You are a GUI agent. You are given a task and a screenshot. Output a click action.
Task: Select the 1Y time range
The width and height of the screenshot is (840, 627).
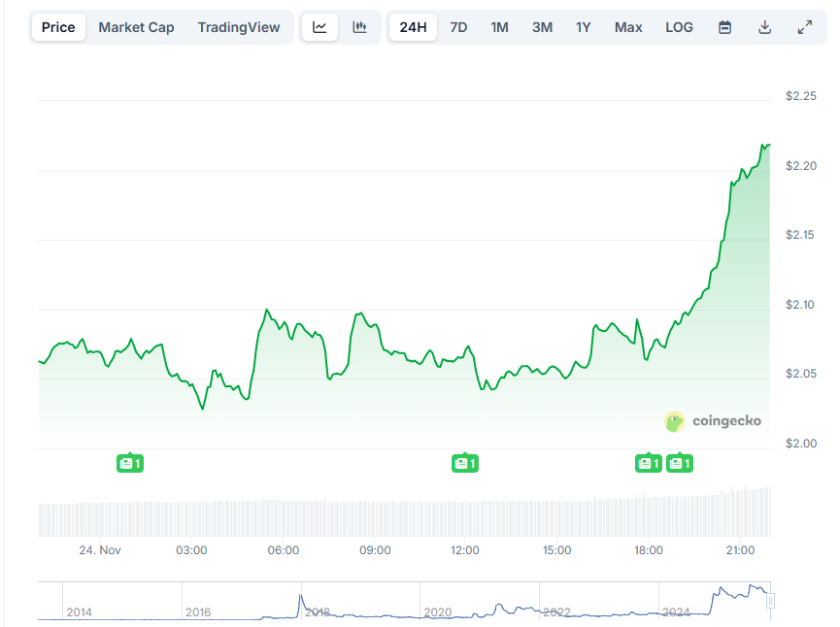point(583,27)
